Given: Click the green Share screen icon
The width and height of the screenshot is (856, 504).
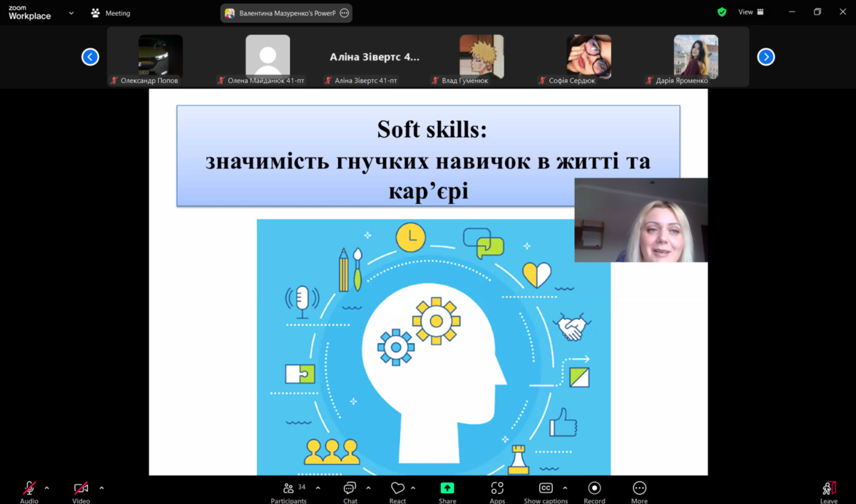Looking at the screenshot, I should [447, 489].
